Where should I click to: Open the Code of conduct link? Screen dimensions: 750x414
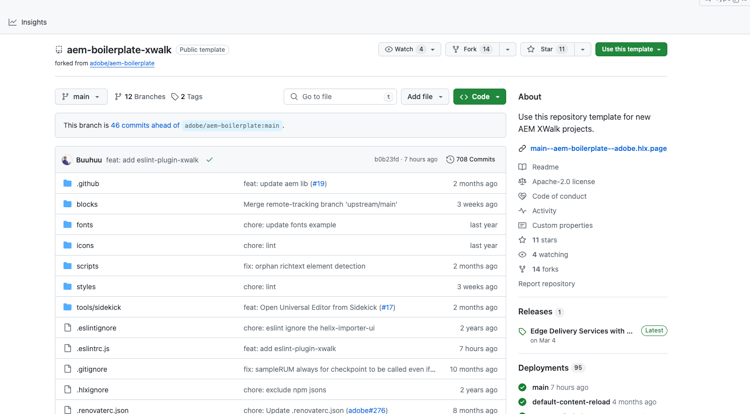tap(559, 196)
